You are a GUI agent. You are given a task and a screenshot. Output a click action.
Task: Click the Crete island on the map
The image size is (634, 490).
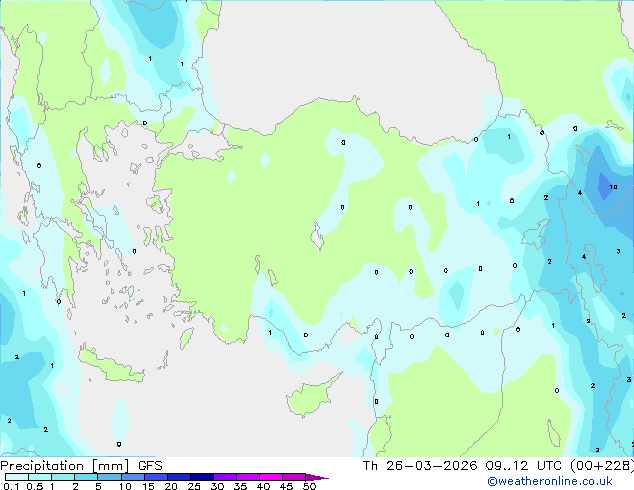click(110, 365)
